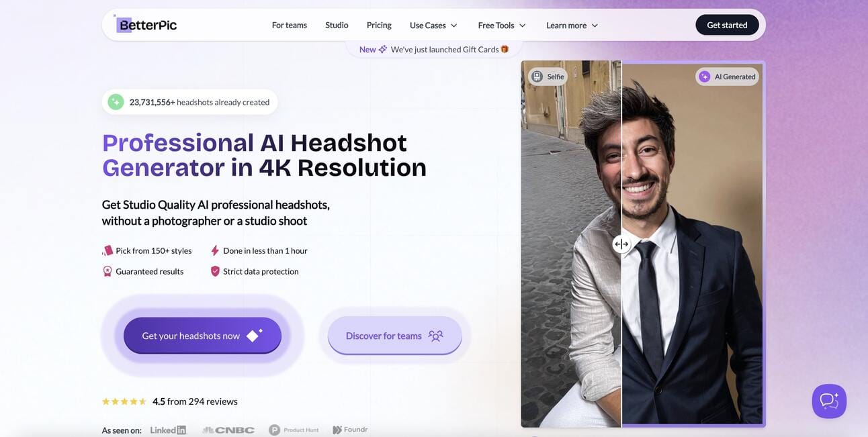Click the gift box emoji icon
This screenshot has width=868, height=437.
[505, 49]
